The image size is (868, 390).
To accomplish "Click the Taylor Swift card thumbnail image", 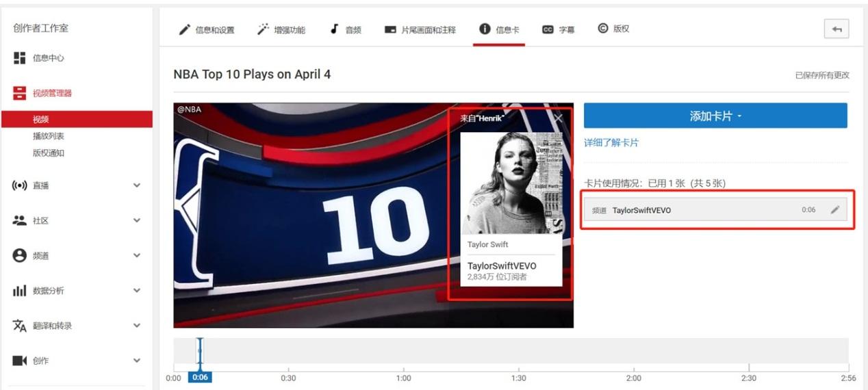I will (511, 183).
